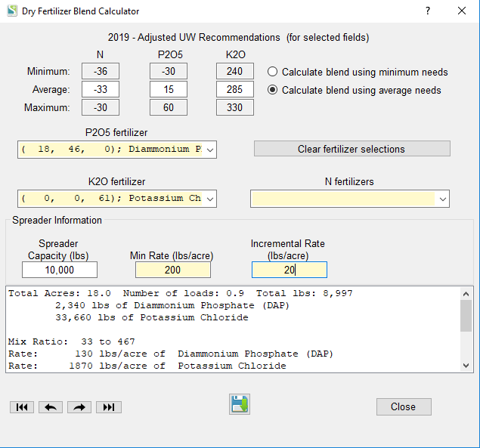Go back with the undo arrow button
The width and height of the screenshot is (480, 448).
(x=51, y=407)
